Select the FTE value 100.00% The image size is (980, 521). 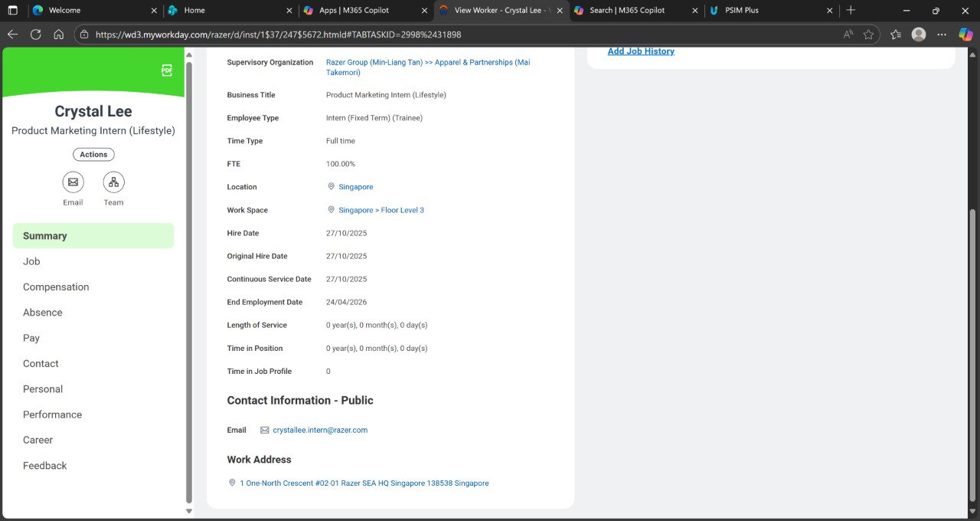[341, 164]
